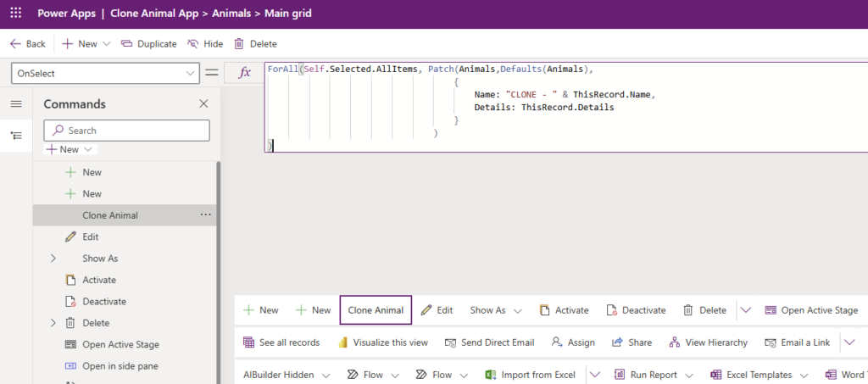The width and height of the screenshot is (868, 384).
Task: Click the Commands panel scrollbar
Action: click(218, 272)
